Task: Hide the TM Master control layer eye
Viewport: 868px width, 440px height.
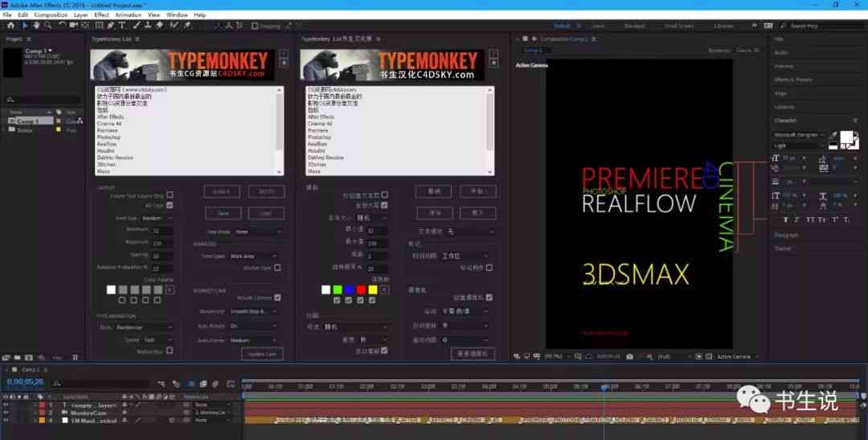Action: pos(6,420)
